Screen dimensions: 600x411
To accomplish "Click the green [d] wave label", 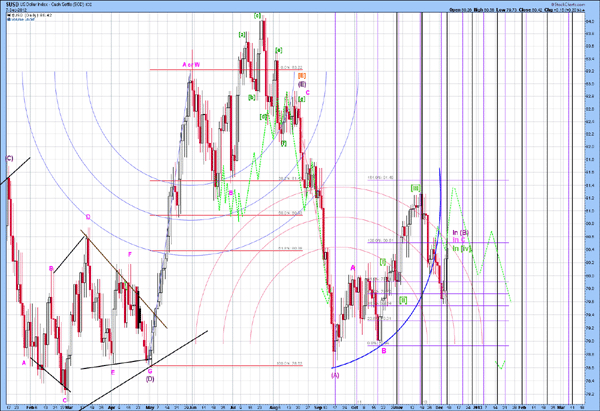I will pos(263,116).
